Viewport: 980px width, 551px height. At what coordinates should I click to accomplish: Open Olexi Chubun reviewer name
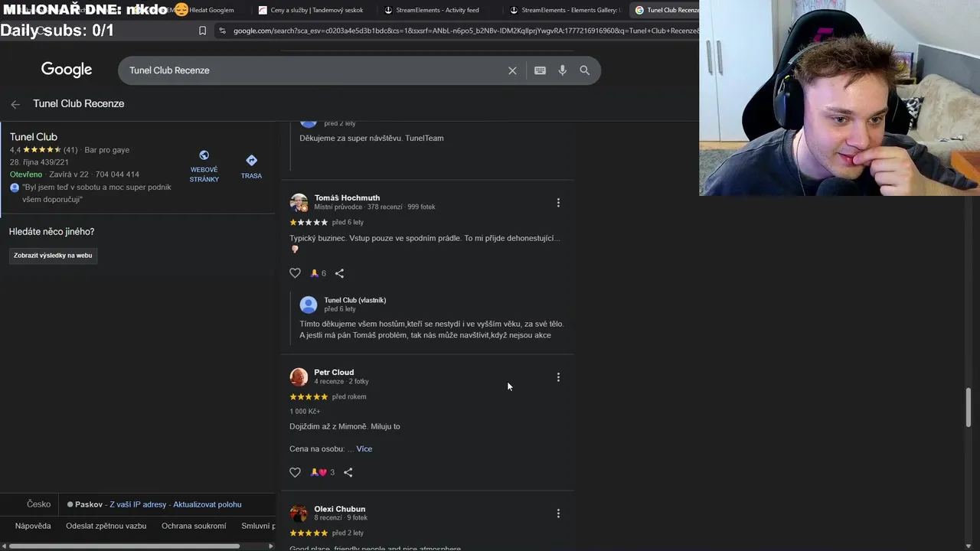point(339,509)
